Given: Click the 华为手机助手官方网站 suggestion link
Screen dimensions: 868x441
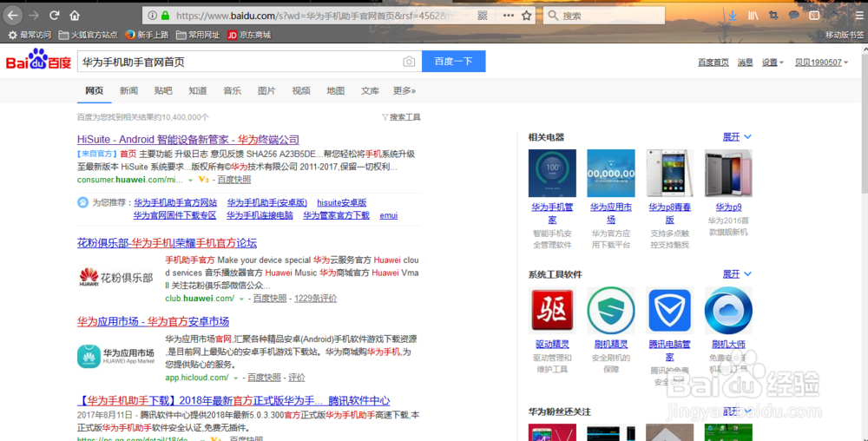Looking at the screenshot, I should click(x=175, y=202).
